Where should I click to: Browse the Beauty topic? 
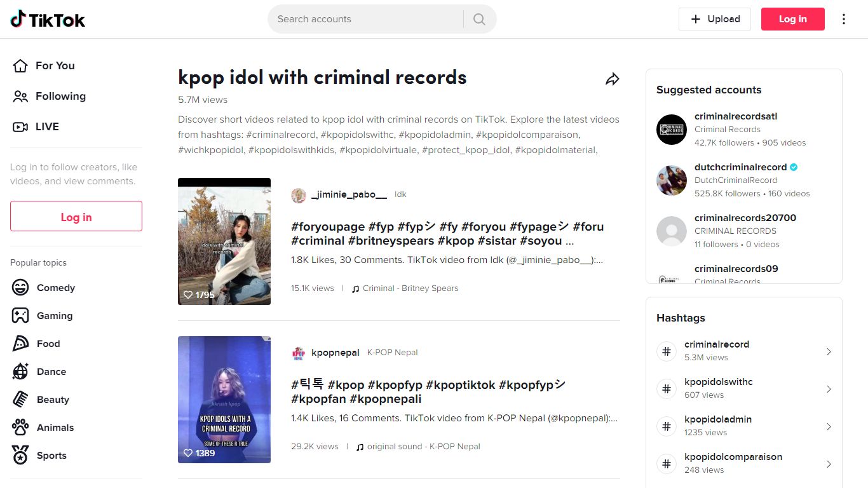[53, 400]
